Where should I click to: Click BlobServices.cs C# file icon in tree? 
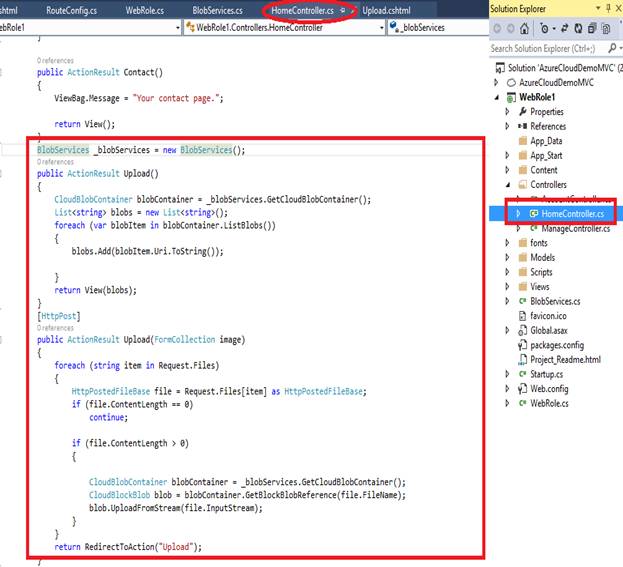523,302
